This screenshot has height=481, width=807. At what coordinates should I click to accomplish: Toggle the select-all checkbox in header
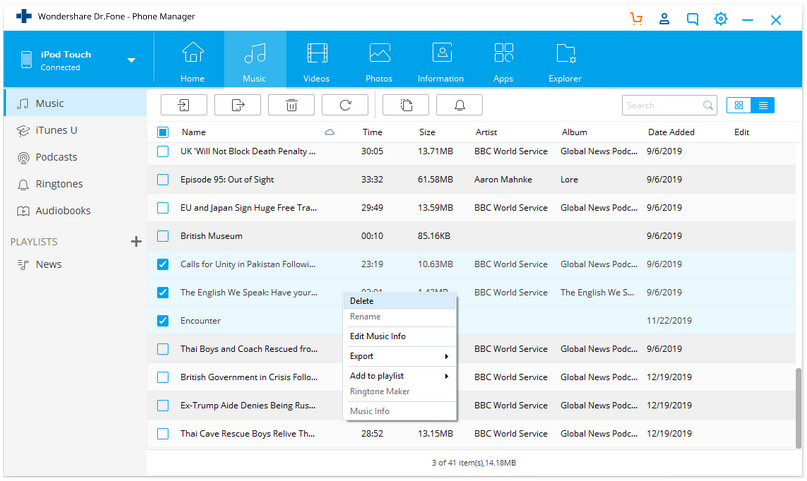pyautogui.click(x=163, y=132)
